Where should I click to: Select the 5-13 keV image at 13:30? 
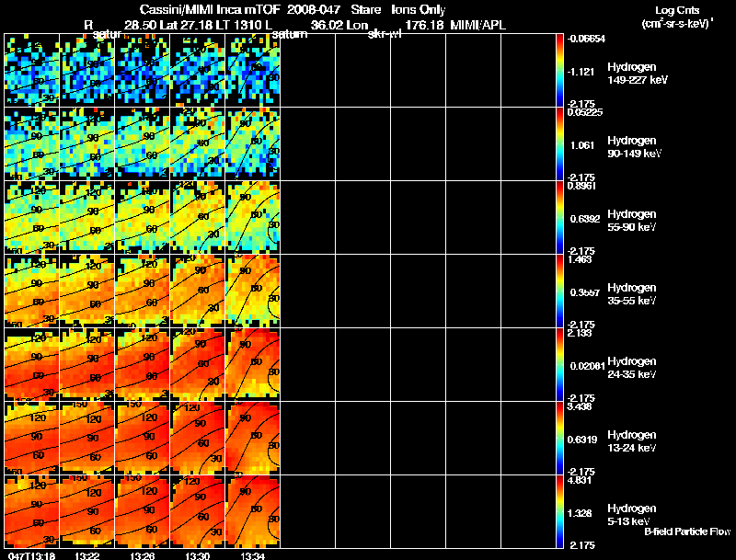(198, 511)
